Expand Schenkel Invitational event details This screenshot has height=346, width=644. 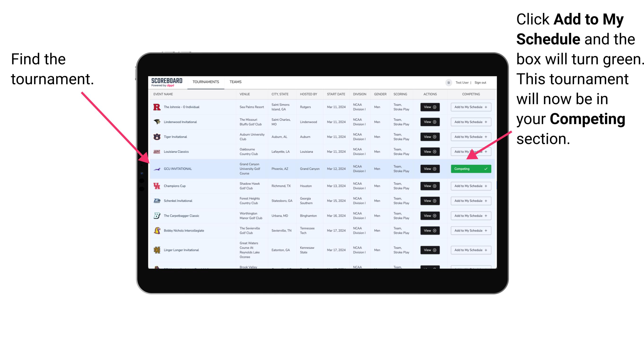point(429,201)
